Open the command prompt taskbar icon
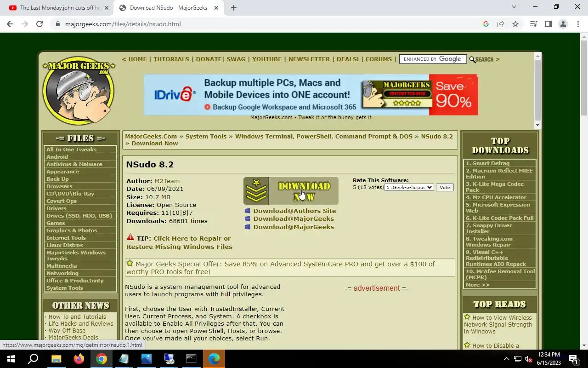588x368 pixels. click(x=191, y=359)
